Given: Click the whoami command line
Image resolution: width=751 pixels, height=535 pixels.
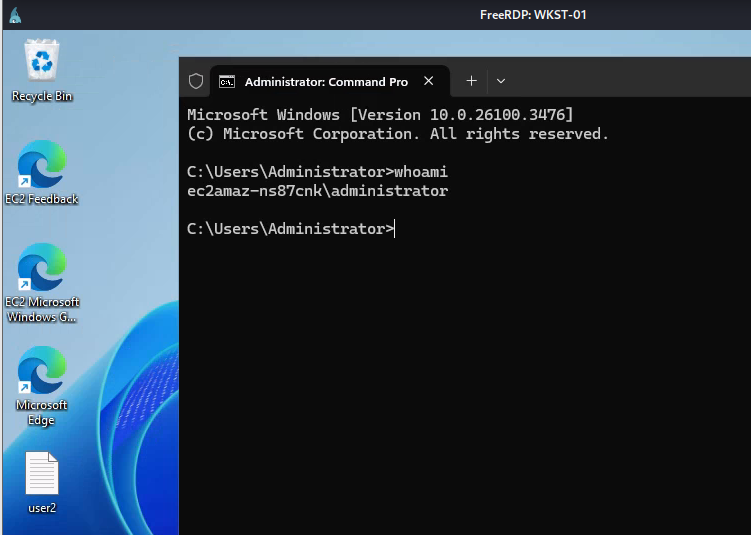Looking at the screenshot, I should click(318, 172).
